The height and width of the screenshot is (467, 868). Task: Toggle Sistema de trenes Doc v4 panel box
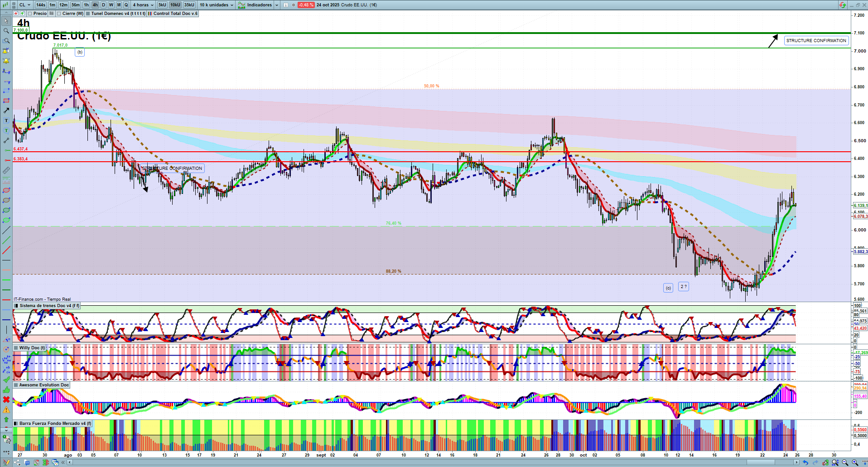click(16, 306)
